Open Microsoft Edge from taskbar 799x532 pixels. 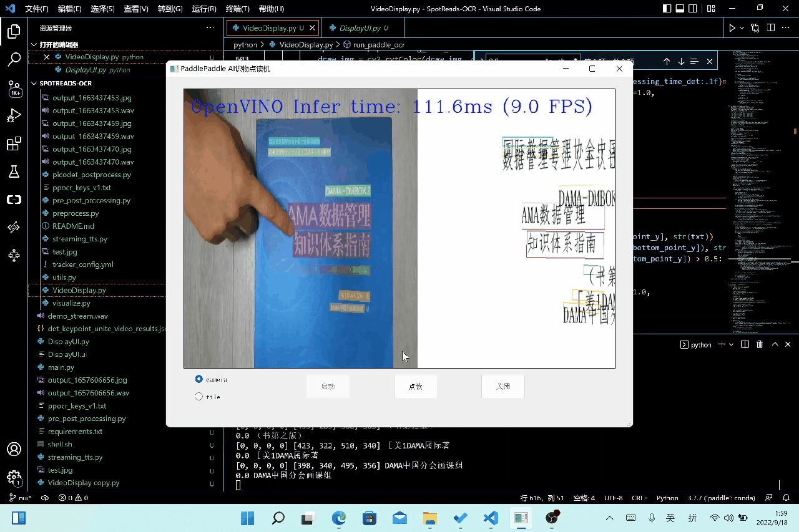[339, 518]
